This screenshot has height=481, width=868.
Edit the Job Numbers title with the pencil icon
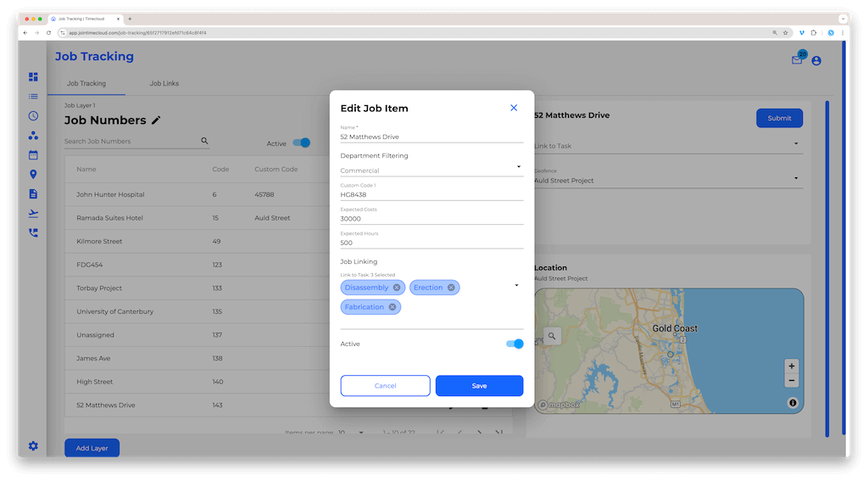click(156, 120)
